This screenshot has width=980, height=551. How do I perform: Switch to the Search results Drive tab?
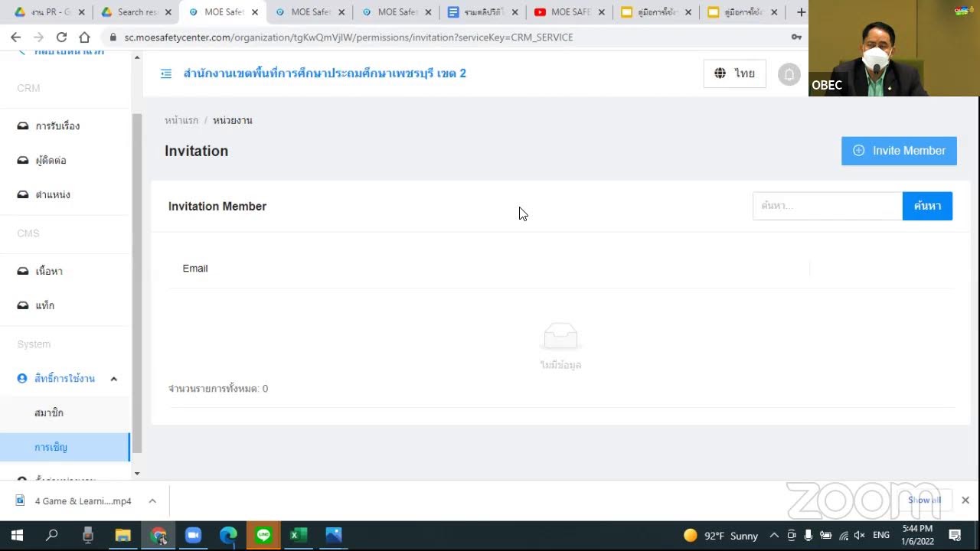point(136,12)
